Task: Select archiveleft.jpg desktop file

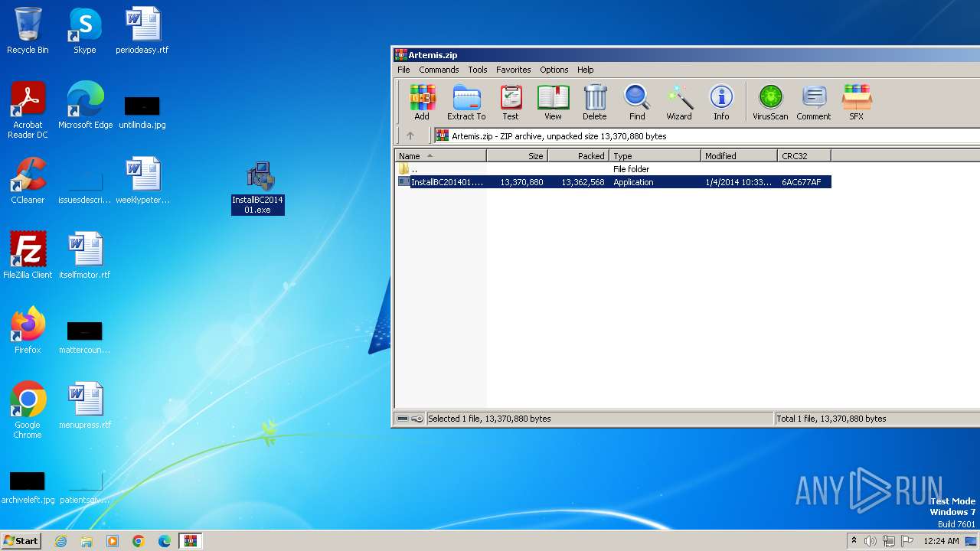Action: [28, 487]
